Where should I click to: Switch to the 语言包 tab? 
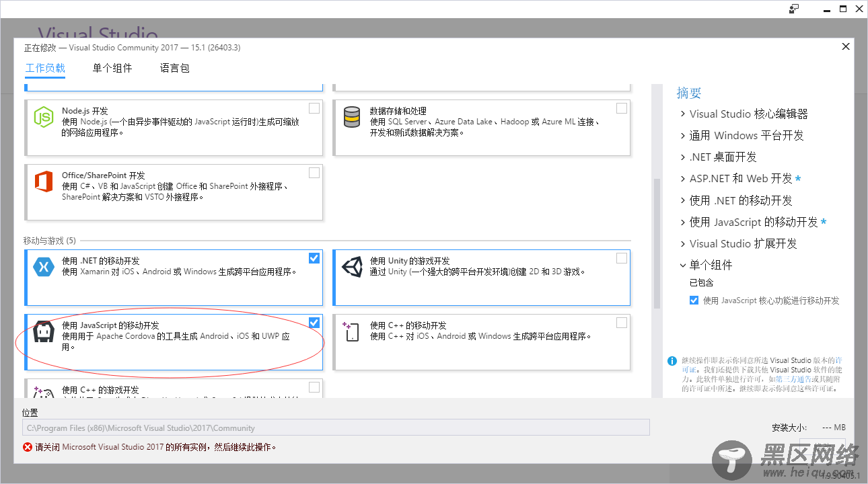[175, 68]
